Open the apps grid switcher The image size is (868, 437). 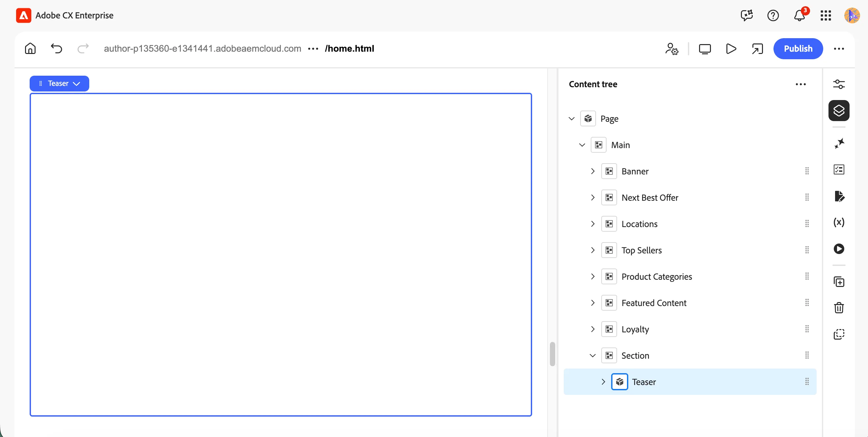click(826, 15)
